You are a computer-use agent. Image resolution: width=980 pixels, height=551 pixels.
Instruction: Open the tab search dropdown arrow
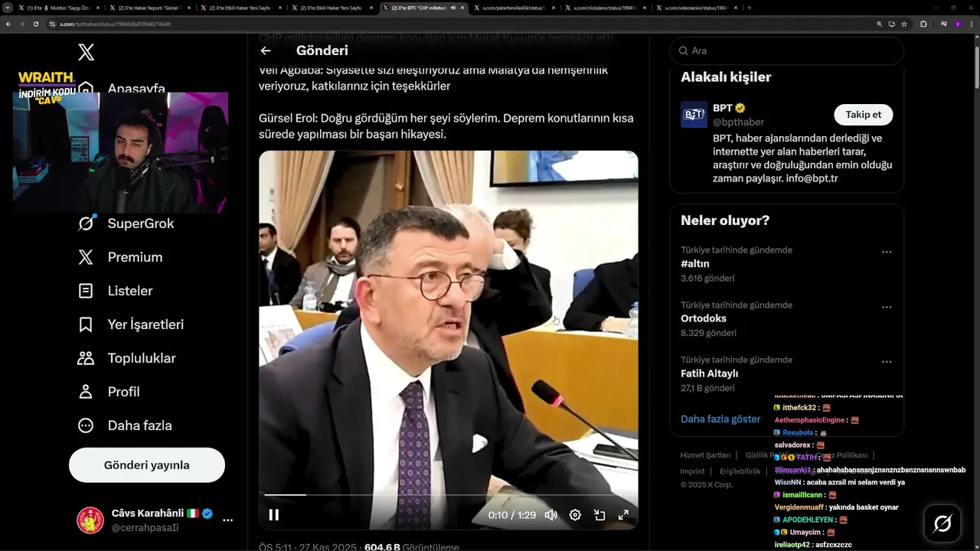pos(8,8)
